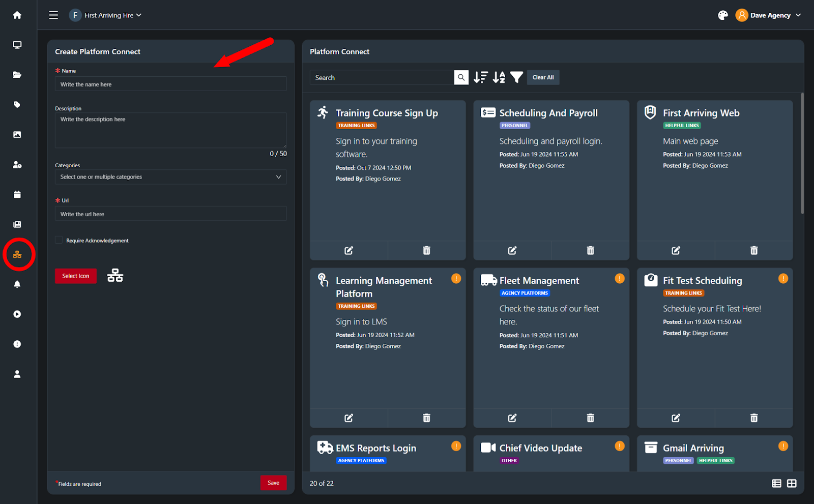Open the newspaper sidebar icon

(x=17, y=224)
